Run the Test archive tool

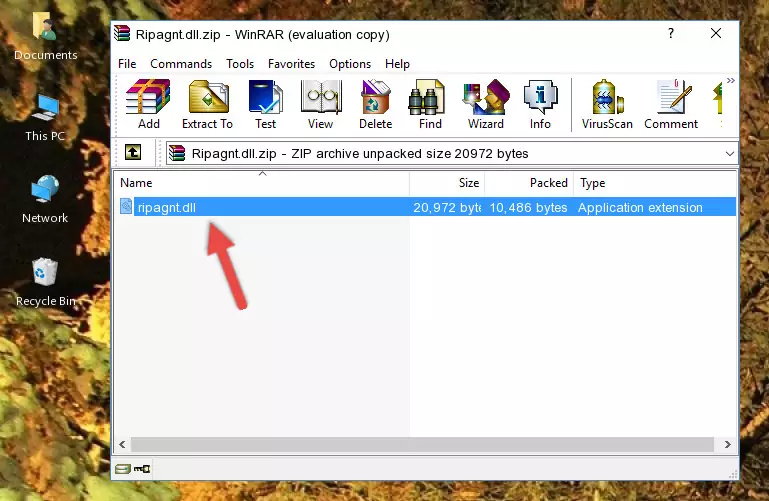pos(265,104)
